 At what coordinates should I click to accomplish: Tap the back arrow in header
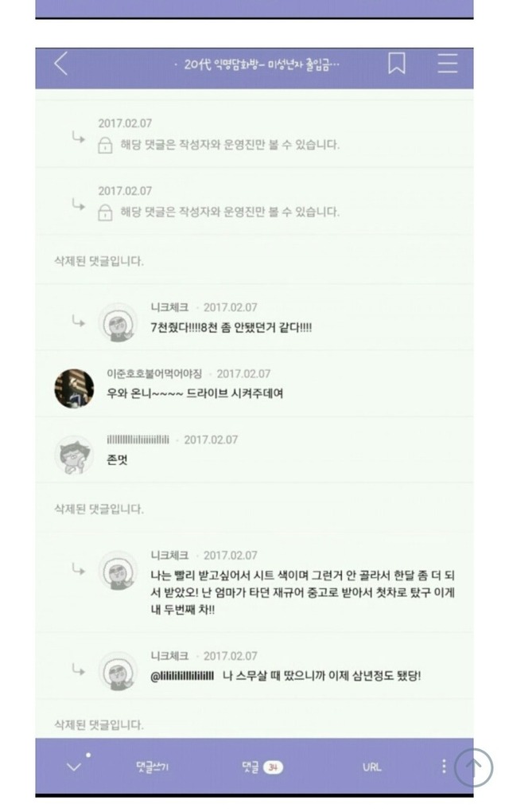click(60, 64)
